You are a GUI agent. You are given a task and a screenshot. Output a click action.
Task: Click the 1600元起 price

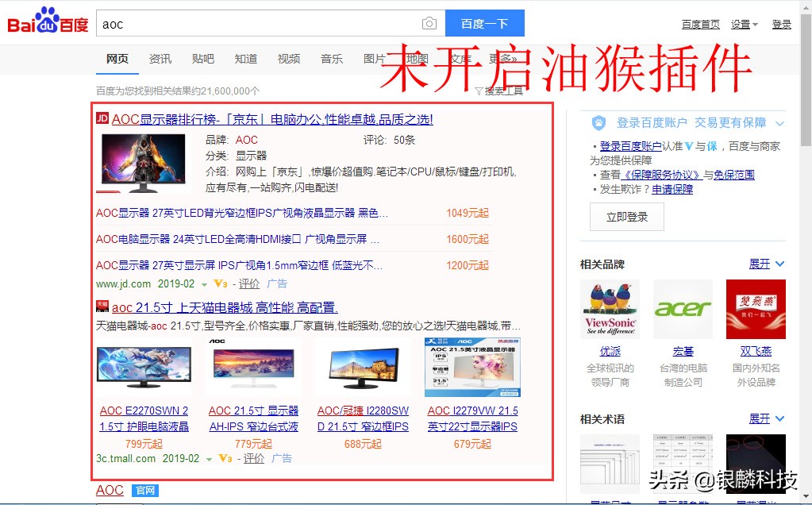pos(468,239)
